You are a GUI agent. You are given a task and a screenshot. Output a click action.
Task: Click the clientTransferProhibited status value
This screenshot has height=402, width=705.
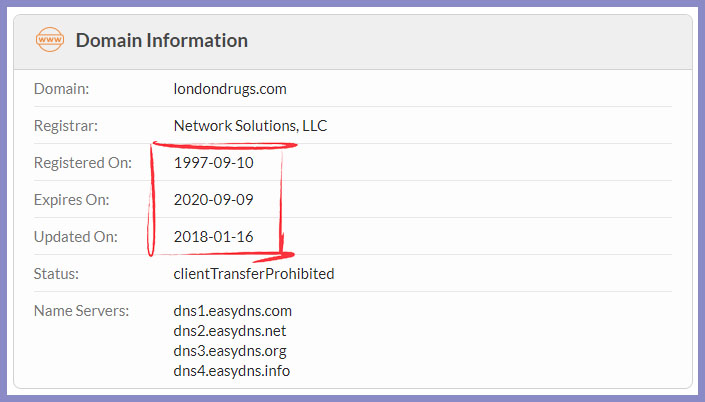(x=254, y=274)
